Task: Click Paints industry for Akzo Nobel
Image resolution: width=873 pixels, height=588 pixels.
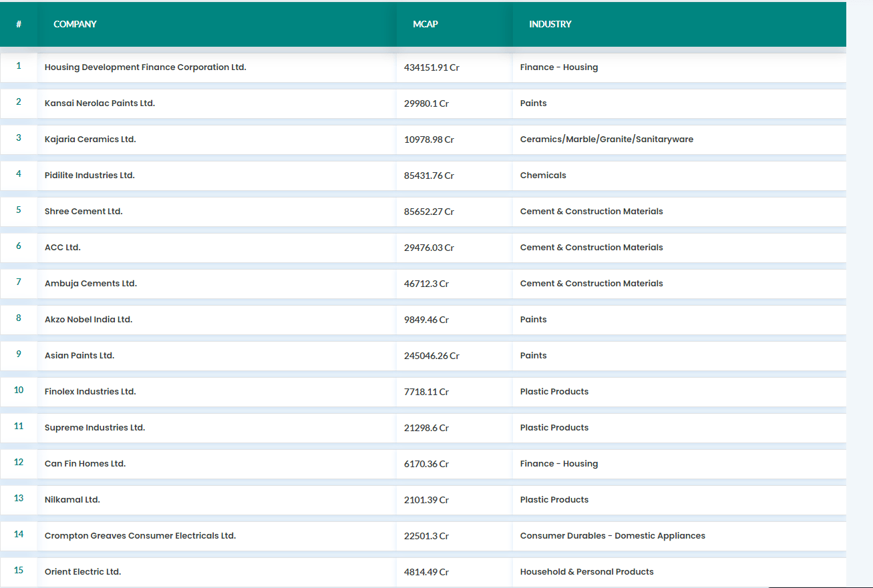Action: pos(534,320)
